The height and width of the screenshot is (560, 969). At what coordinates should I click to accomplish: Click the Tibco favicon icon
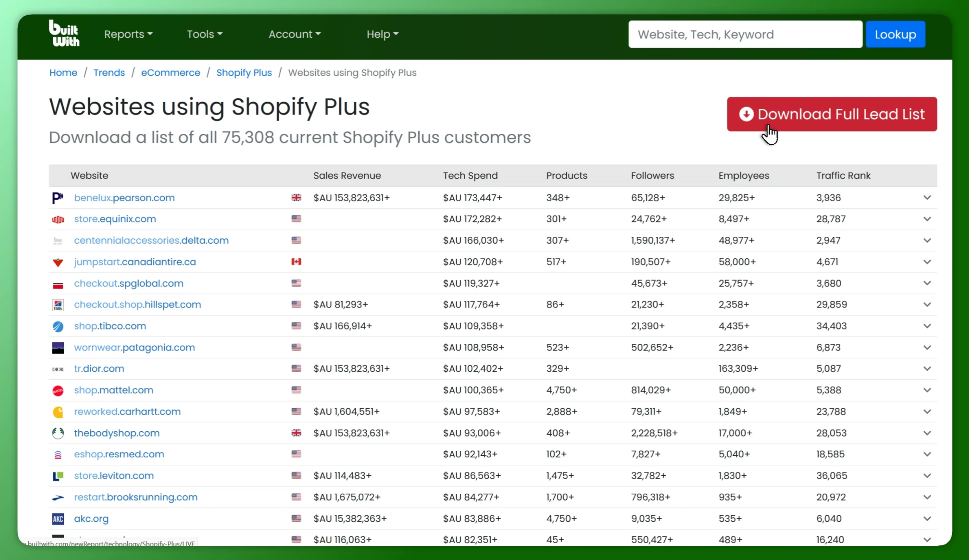(58, 326)
